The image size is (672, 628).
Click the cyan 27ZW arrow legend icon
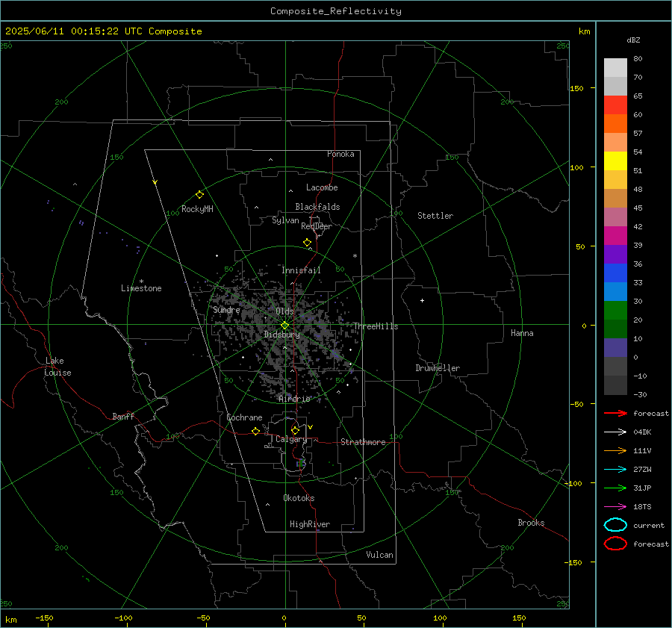(x=615, y=470)
